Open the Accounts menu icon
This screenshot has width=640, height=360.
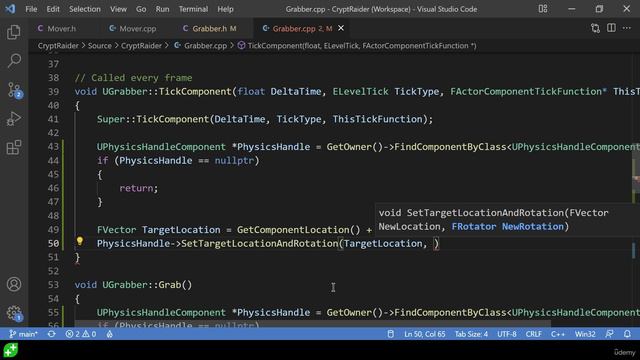pyautogui.click(x=13, y=284)
